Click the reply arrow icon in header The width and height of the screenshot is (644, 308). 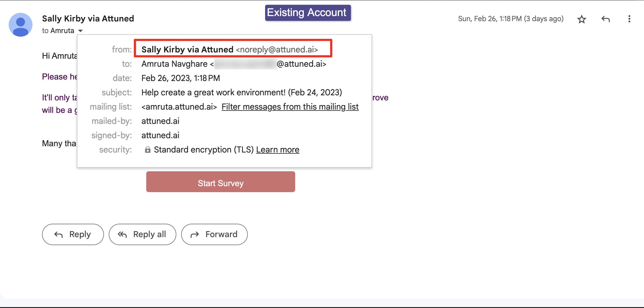point(606,19)
